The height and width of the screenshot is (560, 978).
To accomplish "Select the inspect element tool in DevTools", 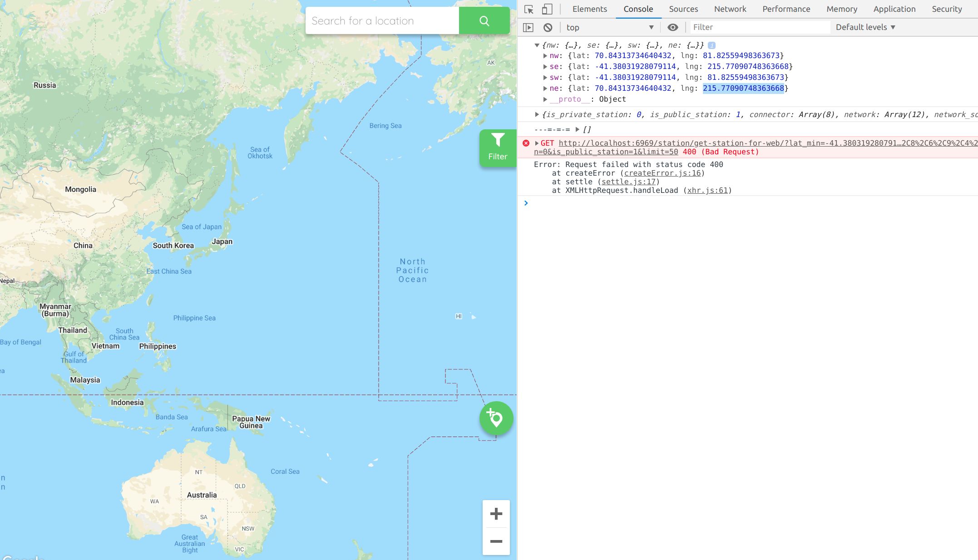I will 528,9.
